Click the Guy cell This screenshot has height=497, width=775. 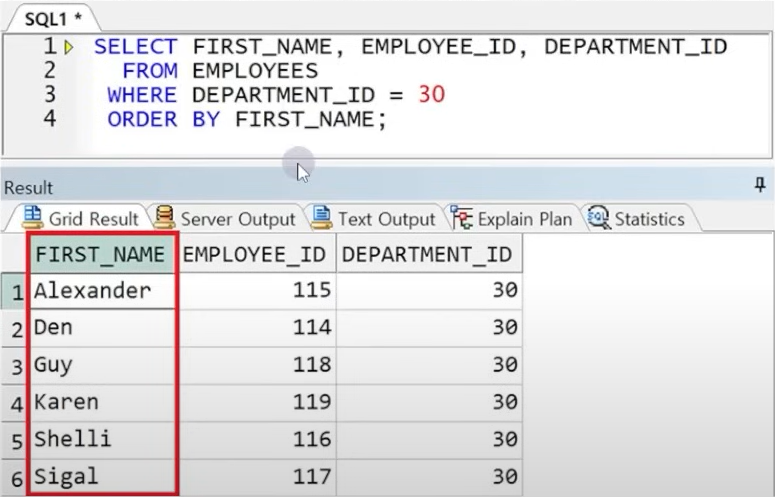[x=103, y=366]
